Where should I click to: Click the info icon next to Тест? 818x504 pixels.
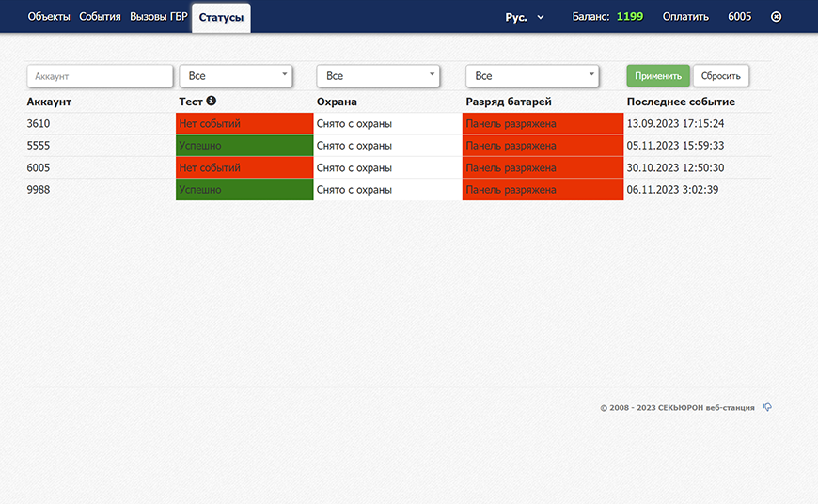tap(211, 101)
